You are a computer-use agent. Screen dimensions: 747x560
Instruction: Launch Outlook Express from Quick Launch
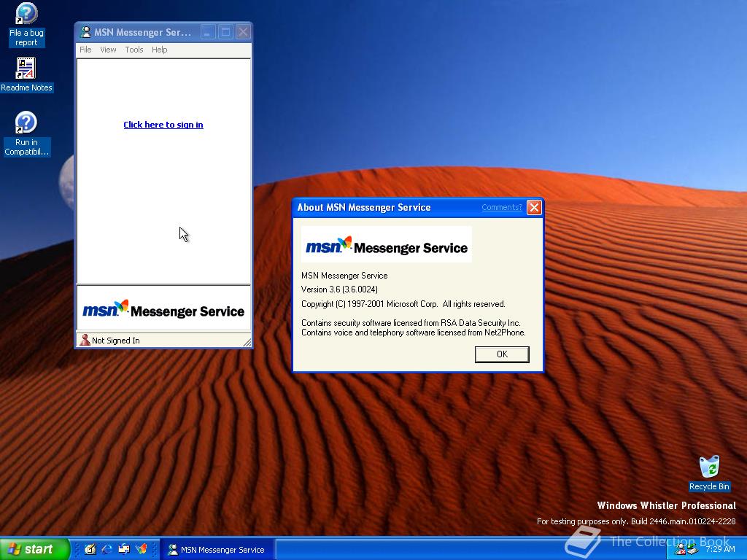124,549
